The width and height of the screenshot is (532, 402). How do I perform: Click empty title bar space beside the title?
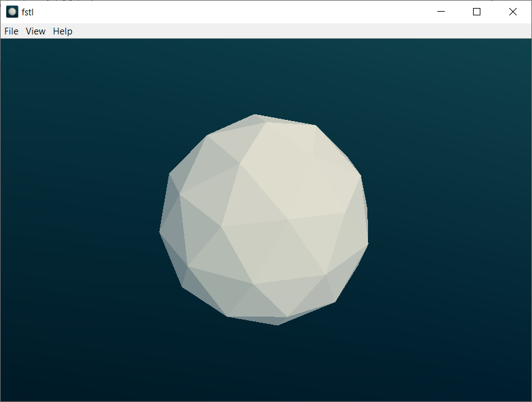point(233,12)
